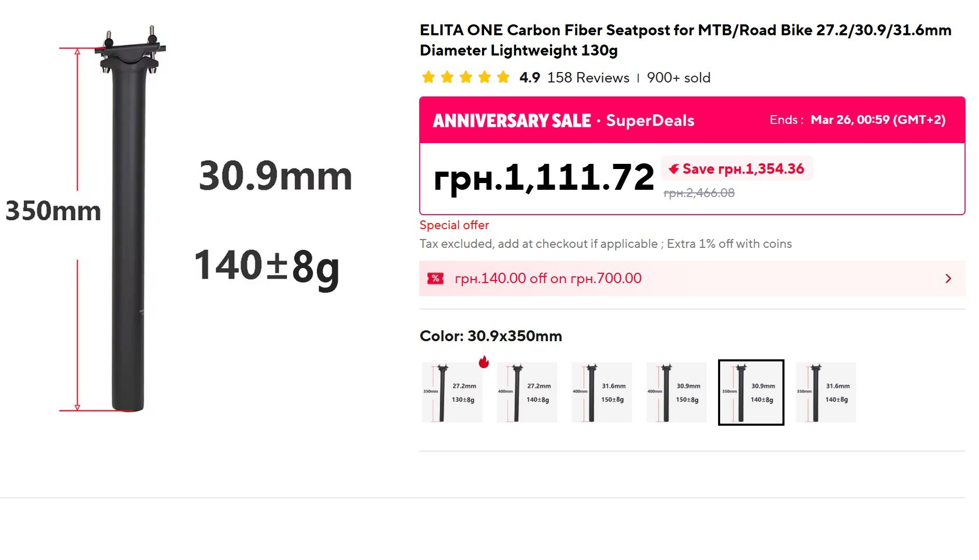Image resolution: width=979 pixels, height=560 pixels.
Task: Open the грн.140.00 off coupon banner
Action: click(x=548, y=278)
